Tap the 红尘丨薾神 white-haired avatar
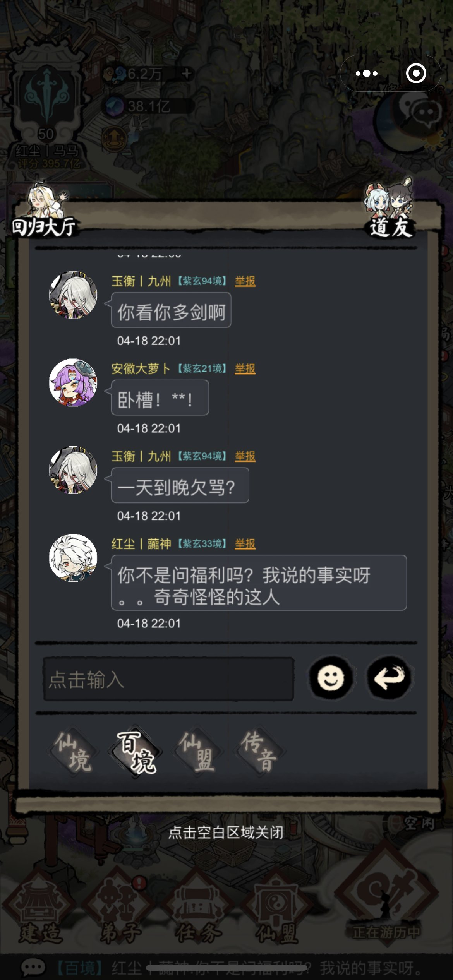 pos(73,558)
